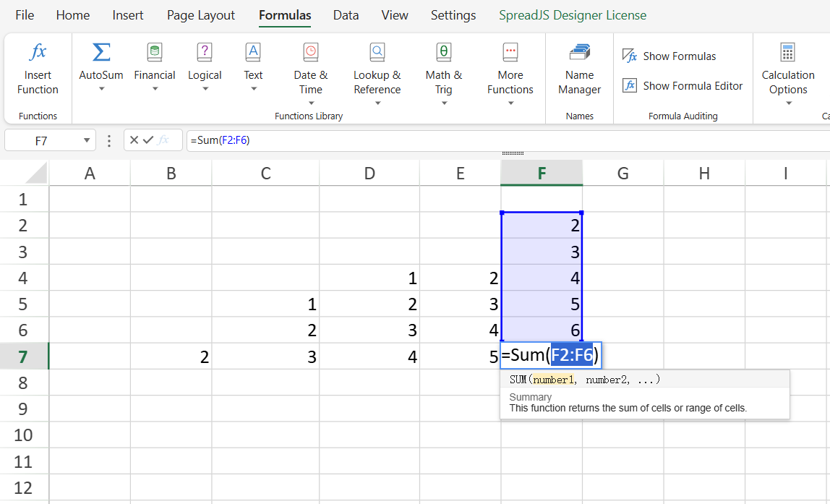Select column F header
Viewport: 830px width, 504px height.
[542, 173]
